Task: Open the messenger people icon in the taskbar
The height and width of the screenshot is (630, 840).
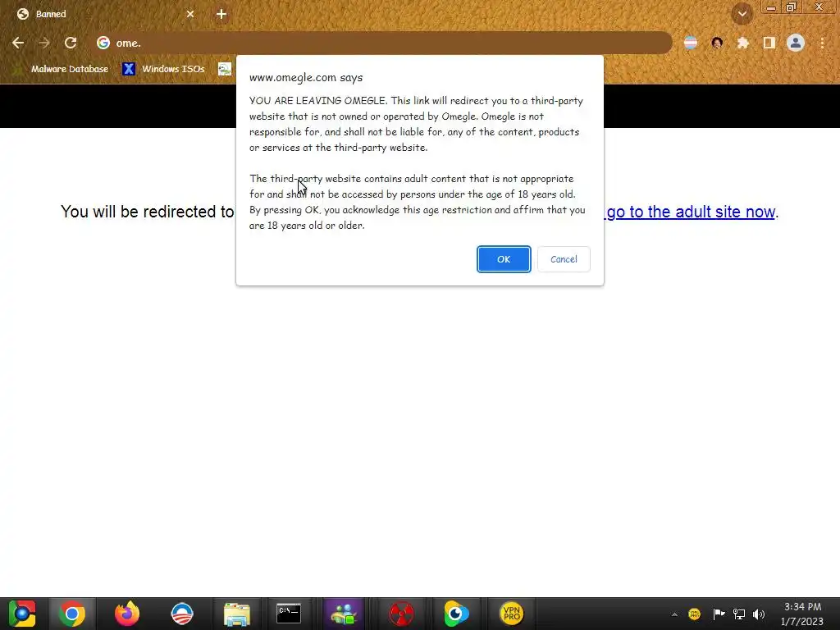Action: point(344,614)
